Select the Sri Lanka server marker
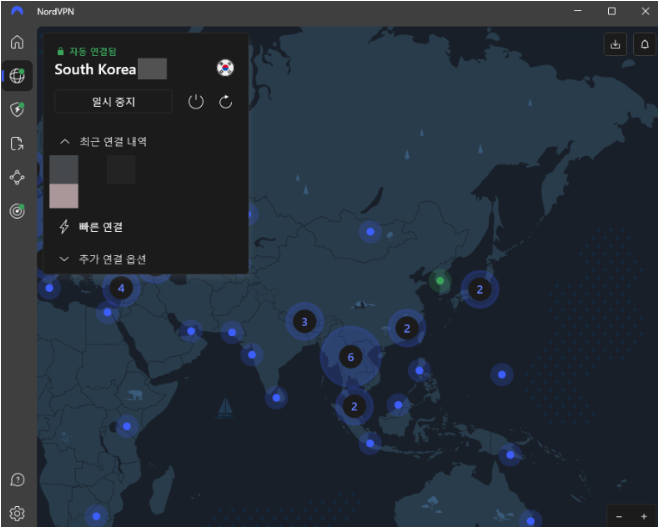This screenshot has width=659, height=527. 276,398
